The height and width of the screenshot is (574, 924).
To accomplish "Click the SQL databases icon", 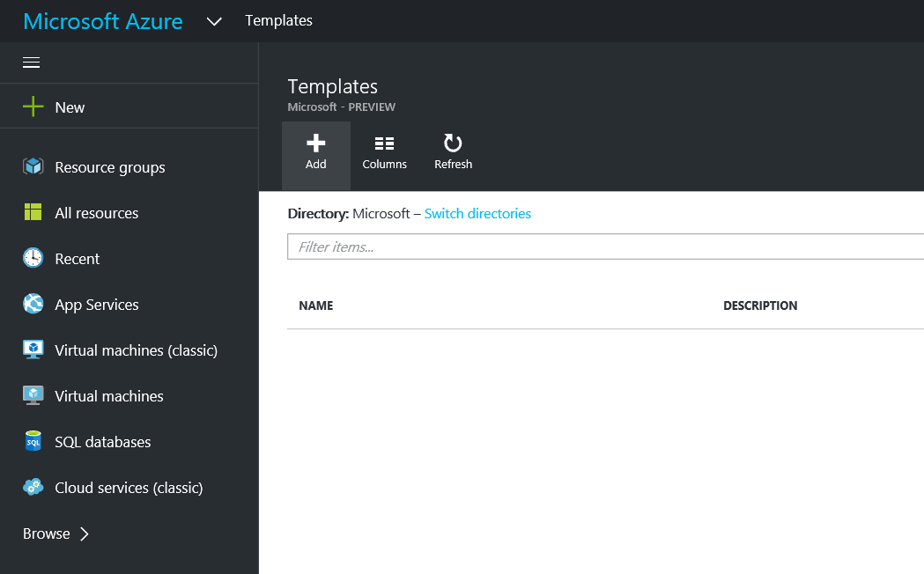I will (x=33, y=442).
